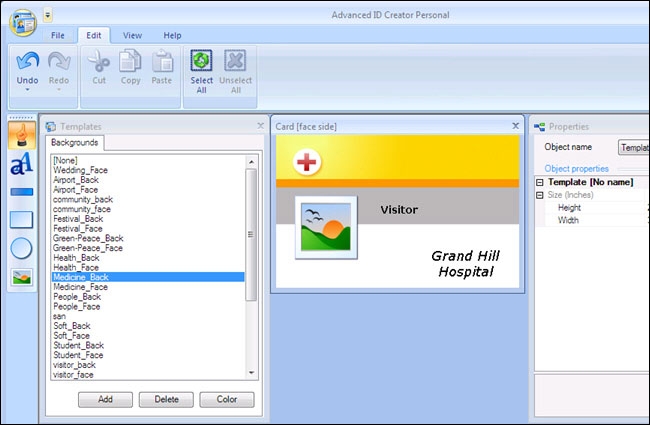The width and height of the screenshot is (650, 425).
Task: Select Airport_Face background
Action: [148, 189]
